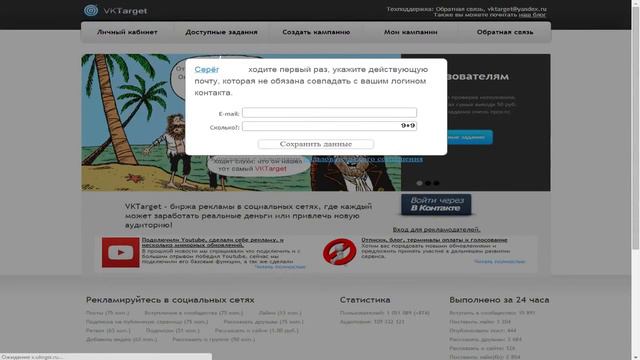The width and height of the screenshot is (640, 360).
Task: Focus the E-mail input field
Action: (x=329, y=113)
